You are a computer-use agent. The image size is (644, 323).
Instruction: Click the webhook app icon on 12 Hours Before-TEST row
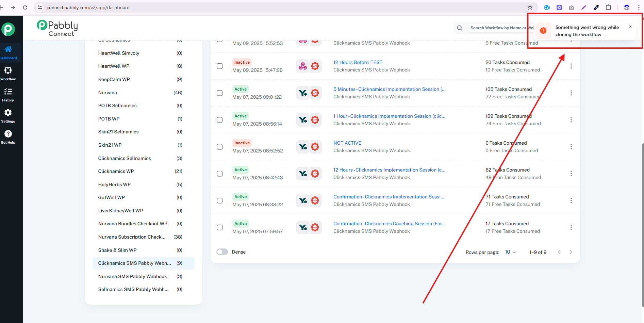(303, 66)
